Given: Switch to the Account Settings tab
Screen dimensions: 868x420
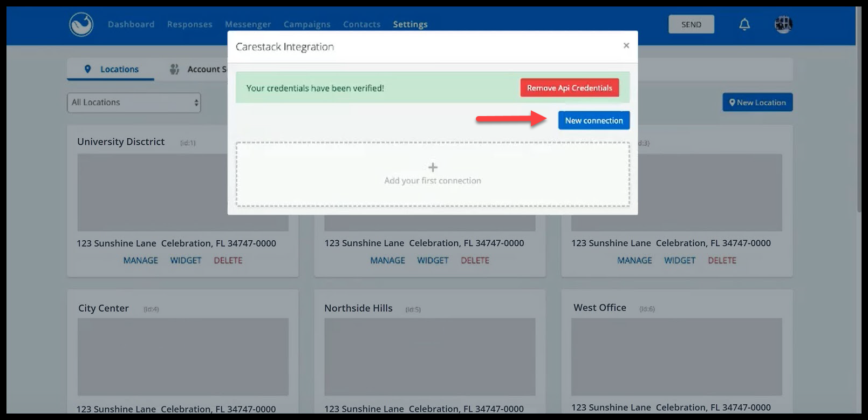Looking at the screenshot, I should pos(199,69).
